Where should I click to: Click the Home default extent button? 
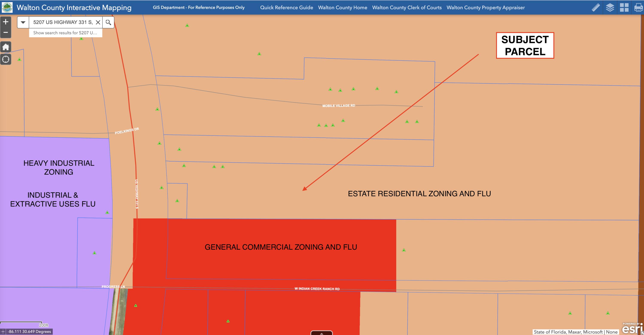(x=6, y=47)
